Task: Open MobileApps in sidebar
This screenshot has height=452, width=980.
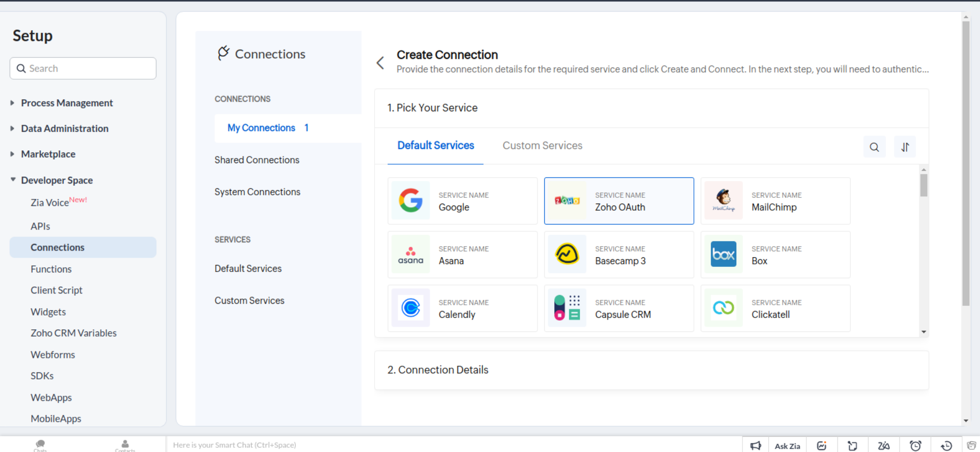Action: point(56,419)
